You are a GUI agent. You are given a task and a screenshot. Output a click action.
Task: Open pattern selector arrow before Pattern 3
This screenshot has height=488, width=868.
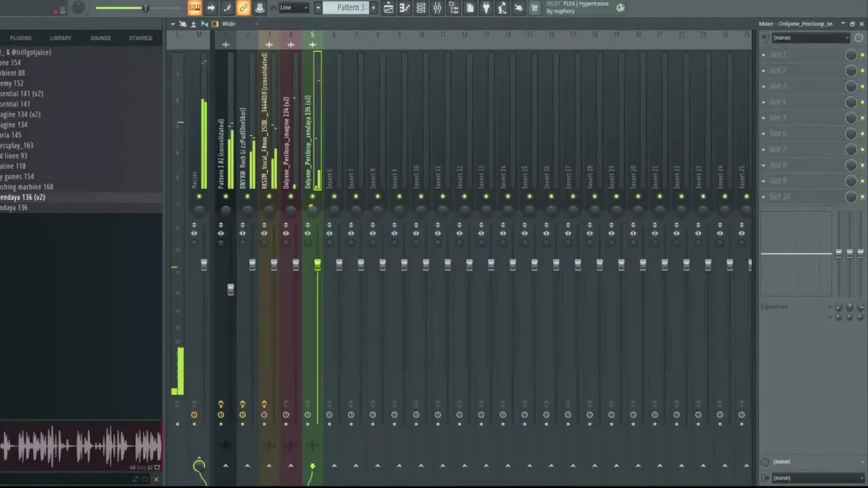317,7
